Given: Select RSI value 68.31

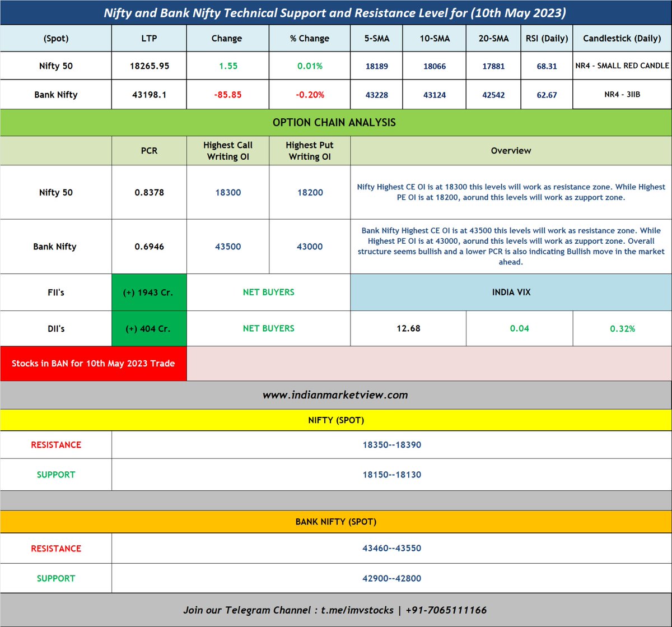Looking at the screenshot, I should (x=547, y=66).
